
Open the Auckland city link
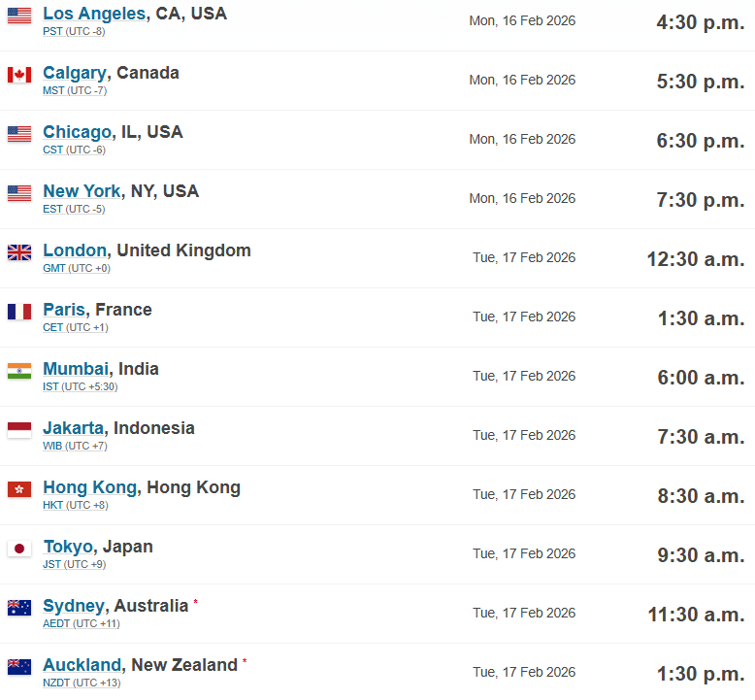pos(82,665)
